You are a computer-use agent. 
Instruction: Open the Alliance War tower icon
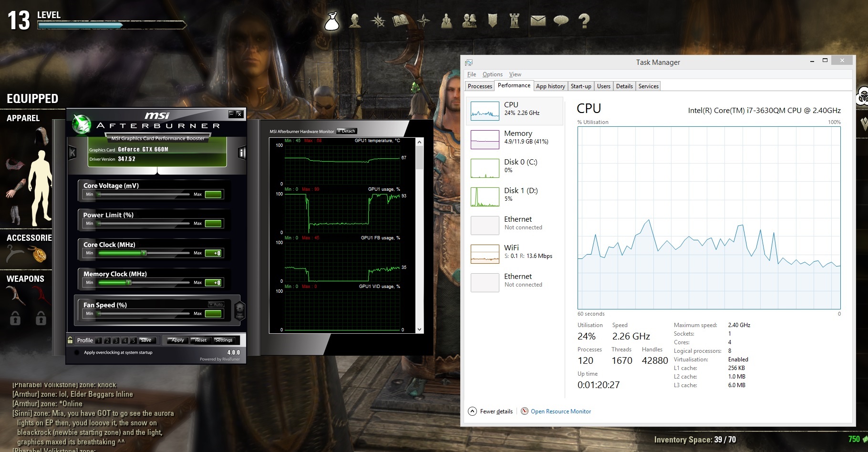(x=515, y=21)
